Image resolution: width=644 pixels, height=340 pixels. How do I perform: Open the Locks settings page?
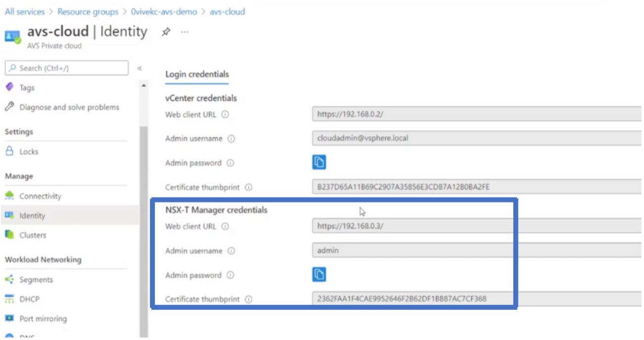point(29,152)
